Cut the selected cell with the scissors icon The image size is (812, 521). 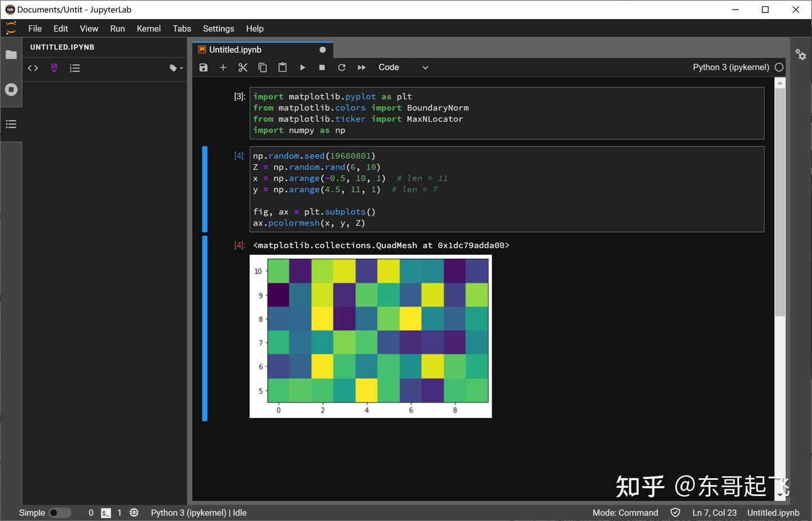coord(242,67)
